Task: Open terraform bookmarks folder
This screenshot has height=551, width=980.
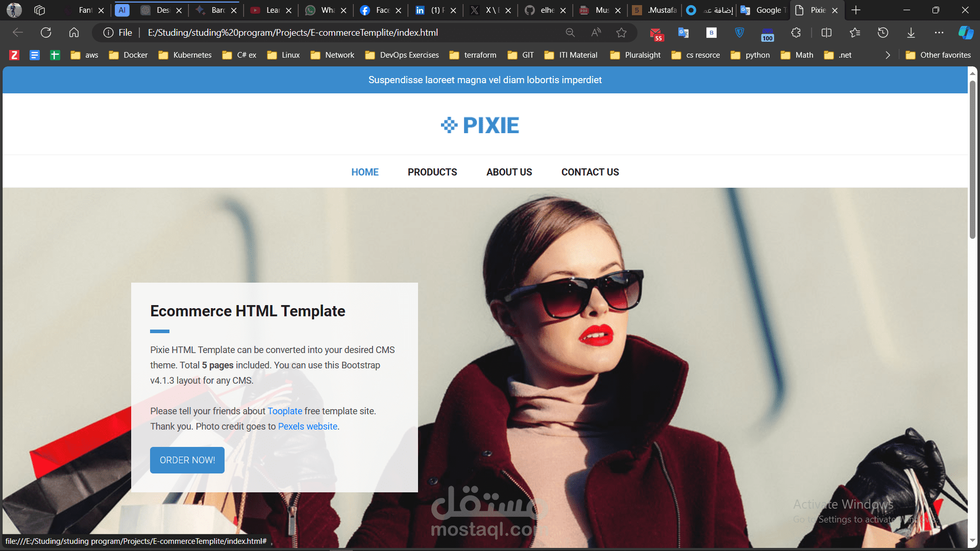Action: pos(473,55)
